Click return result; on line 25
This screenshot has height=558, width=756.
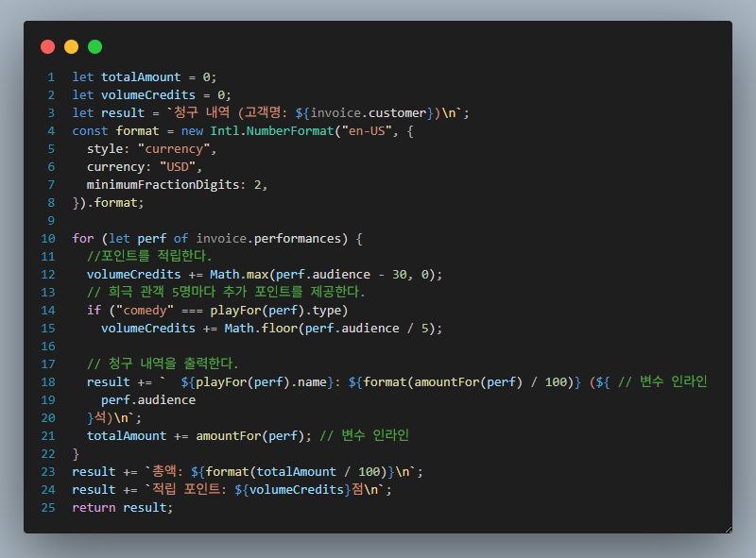tap(123, 507)
